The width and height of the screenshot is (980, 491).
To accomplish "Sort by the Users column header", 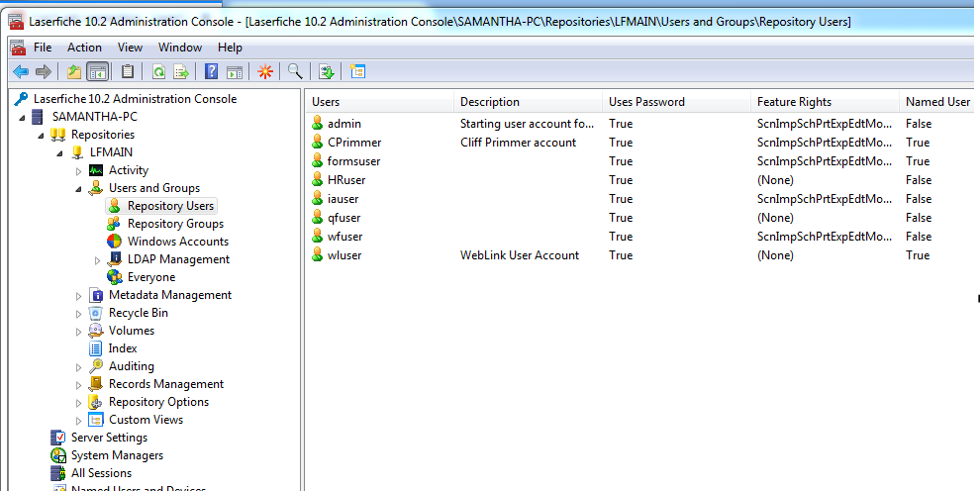I will [x=380, y=102].
